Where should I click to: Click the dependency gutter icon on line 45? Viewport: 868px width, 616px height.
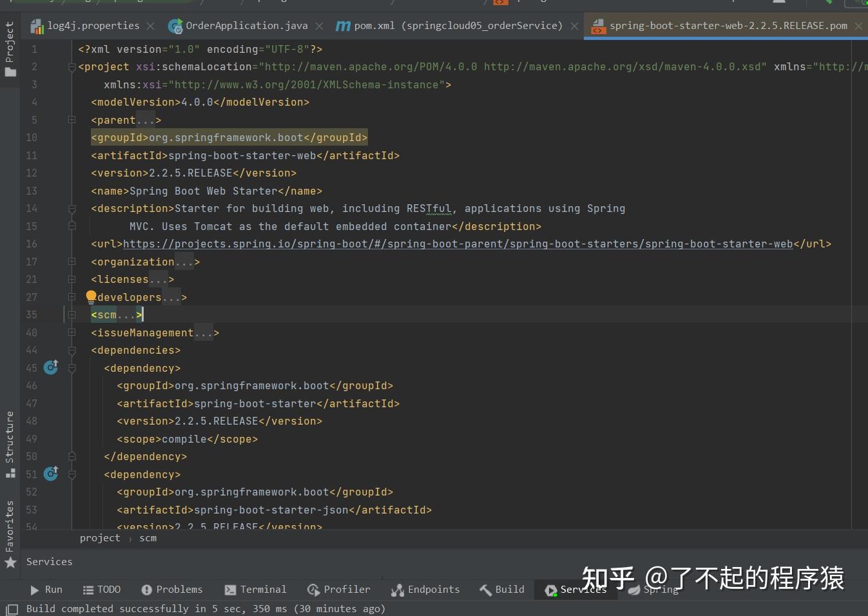[x=51, y=367]
